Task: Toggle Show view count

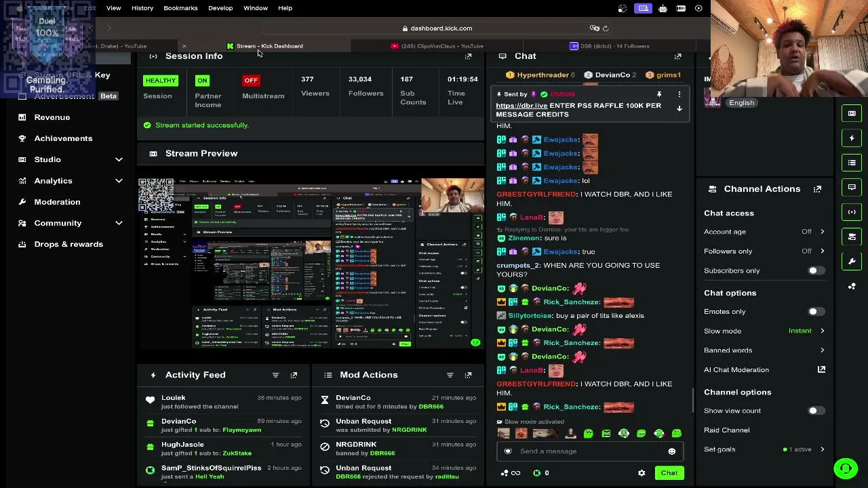Action: pos(816,411)
